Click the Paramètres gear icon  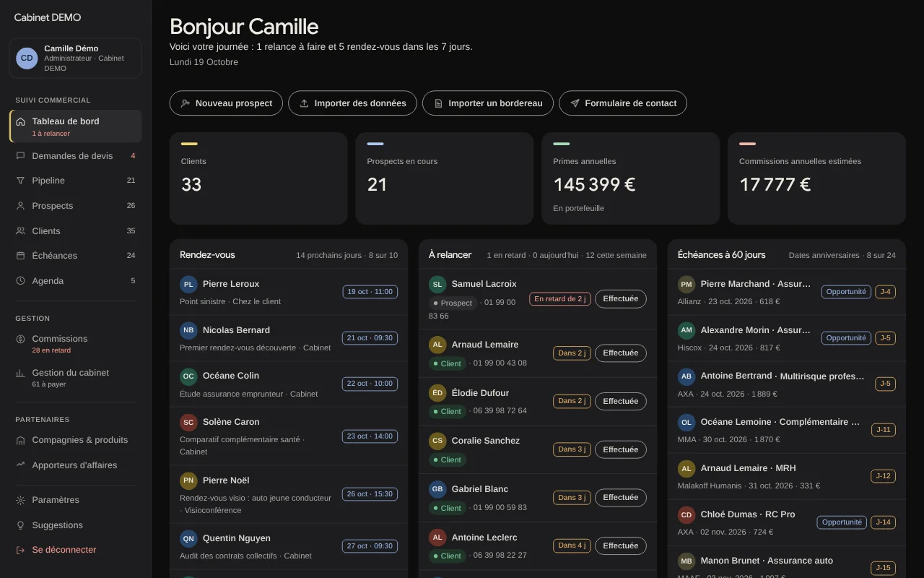click(x=20, y=500)
